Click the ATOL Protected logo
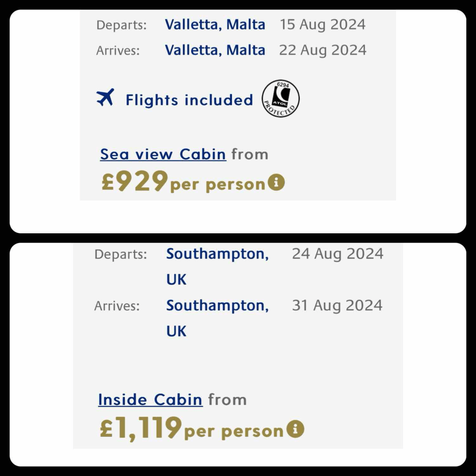 tap(281, 99)
